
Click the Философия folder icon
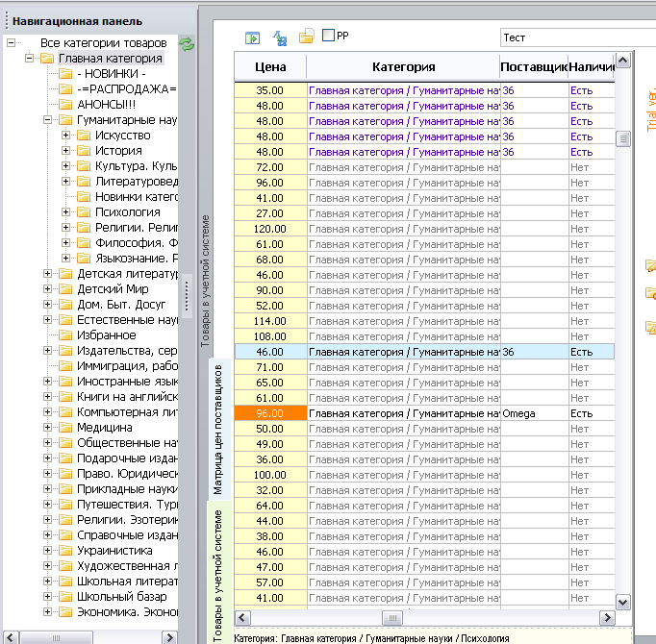point(84,242)
